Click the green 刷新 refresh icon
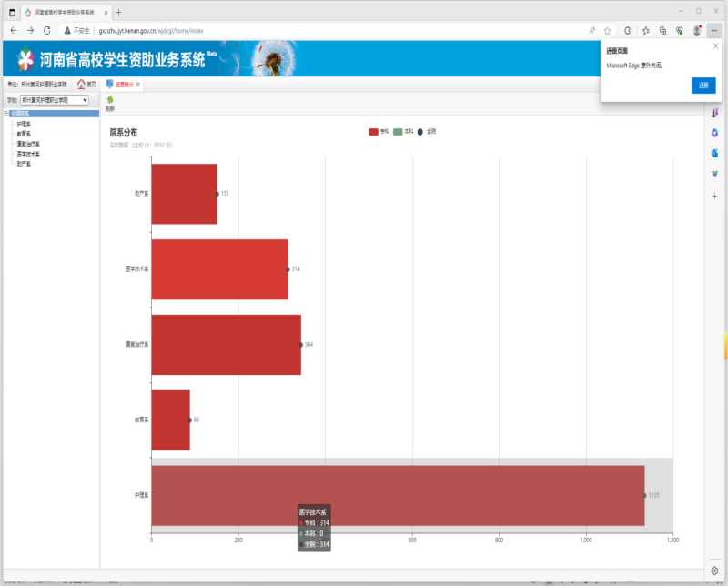Viewport: 728px width, 586px height. (110, 100)
